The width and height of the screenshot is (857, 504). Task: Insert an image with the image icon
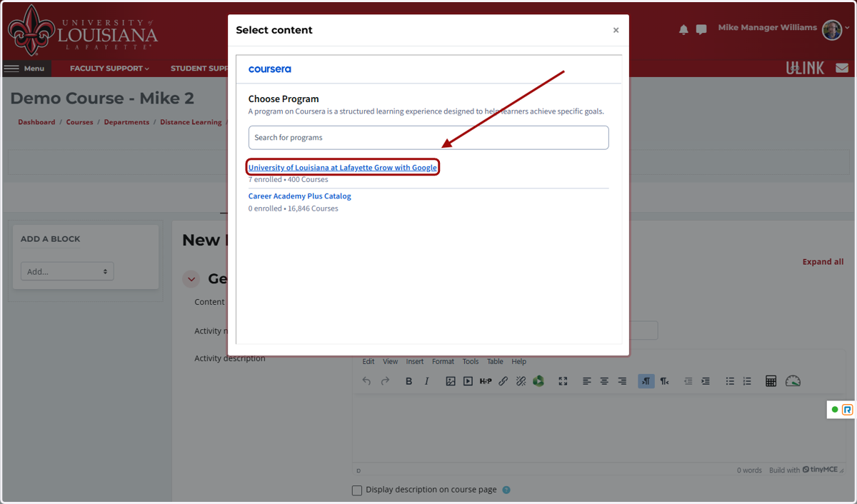pyautogui.click(x=451, y=381)
